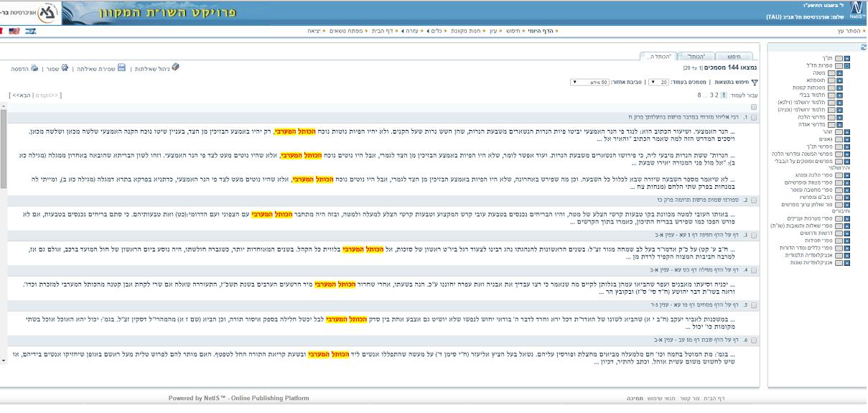Tick the checkbox next to תנ"ך in tree
This screenshot has width=868, height=413.
coord(838,58)
